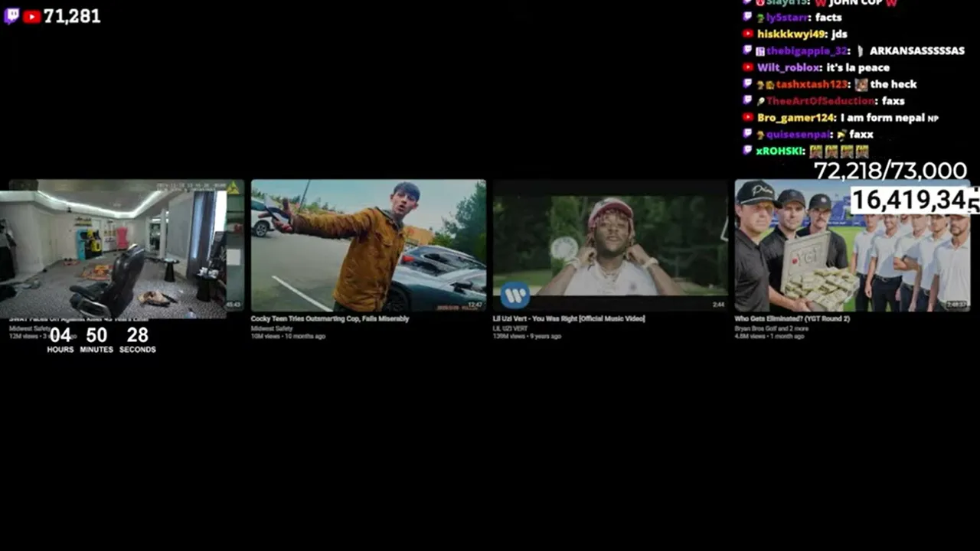The height and width of the screenshot is (551, 980).
Task: Click the Twitch icon beside xROHSKI
Action: pyautogui.click(x=748, y=151)
